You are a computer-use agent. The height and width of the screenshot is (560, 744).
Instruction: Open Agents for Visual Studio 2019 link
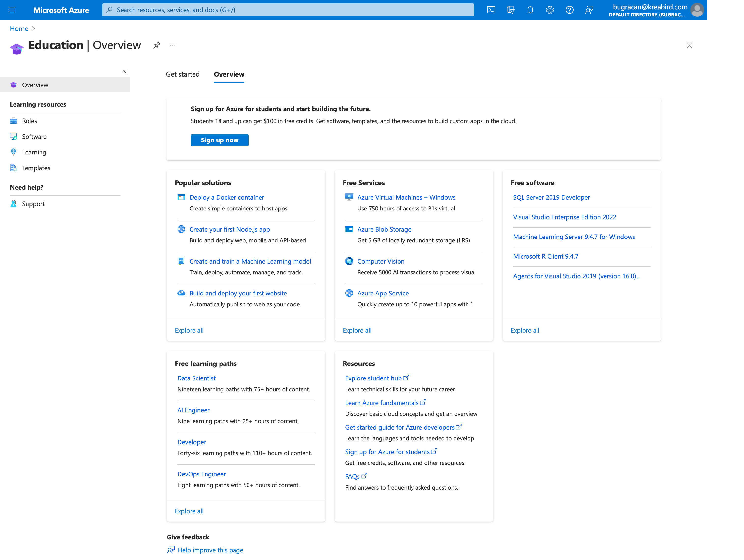(577, 276)
